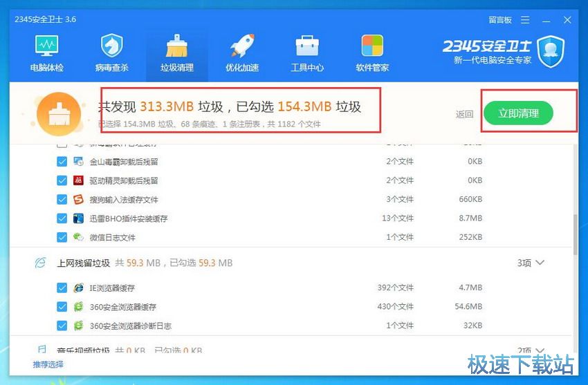Click the 54.6MB size value
The width and height of the screenshot is (588, 385).
tap(468, 307)
